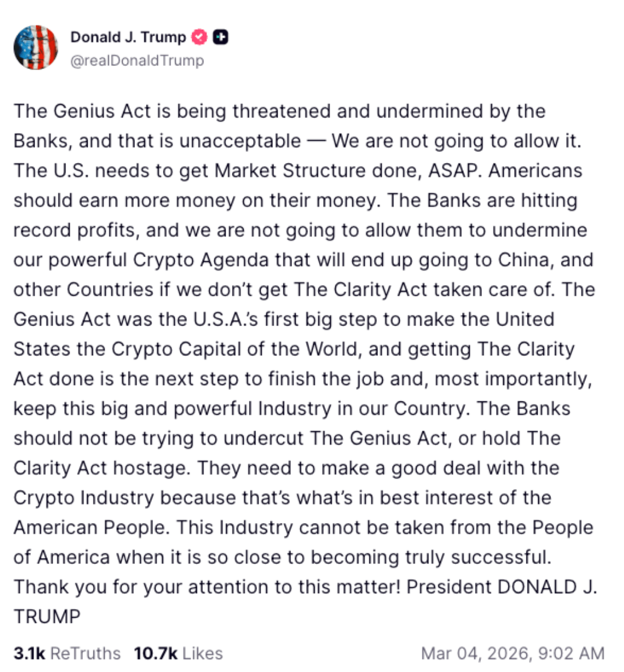Open the @realDonaldTrump handle link
Screen dimensions: 624x672
(x=137, y=60)
